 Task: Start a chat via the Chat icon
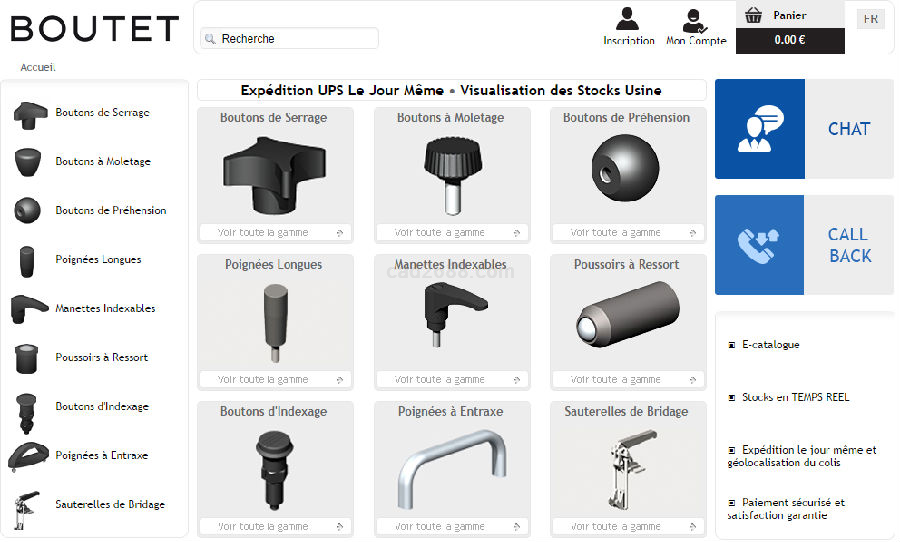(760, 129)
